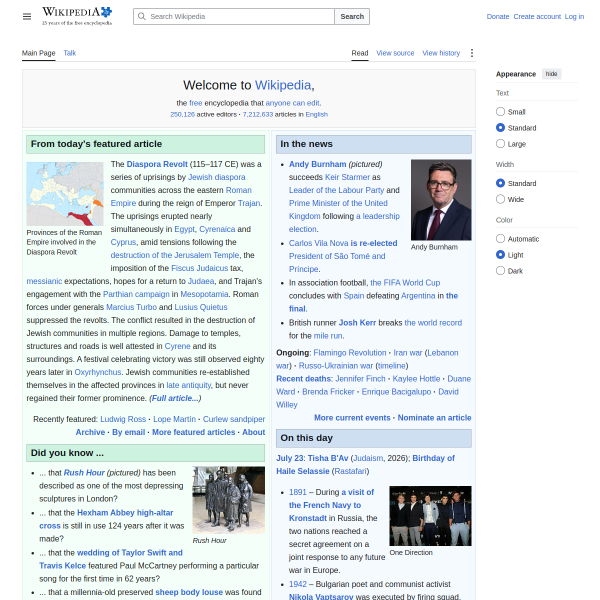Image resolution: width=600 pixels, height=600 pixels.
Task: Click the "Did you know ..." heading
Action: tap(67, 453)
